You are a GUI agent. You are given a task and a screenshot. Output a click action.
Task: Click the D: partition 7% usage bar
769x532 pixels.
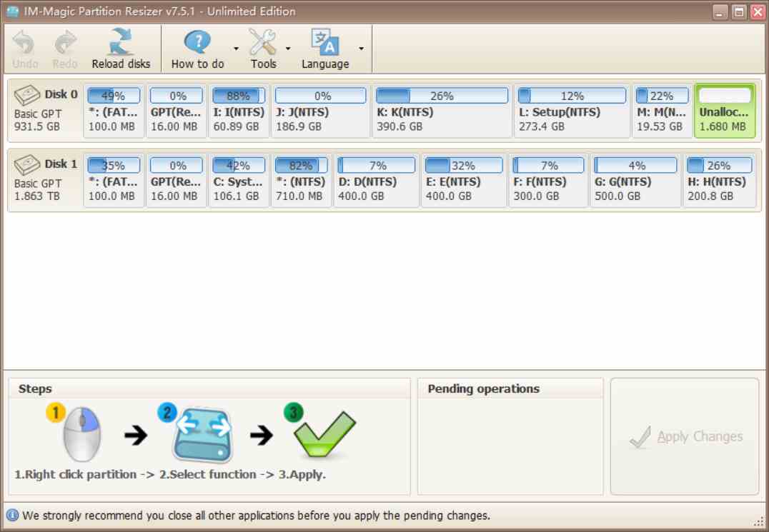[x=377, y=165]
